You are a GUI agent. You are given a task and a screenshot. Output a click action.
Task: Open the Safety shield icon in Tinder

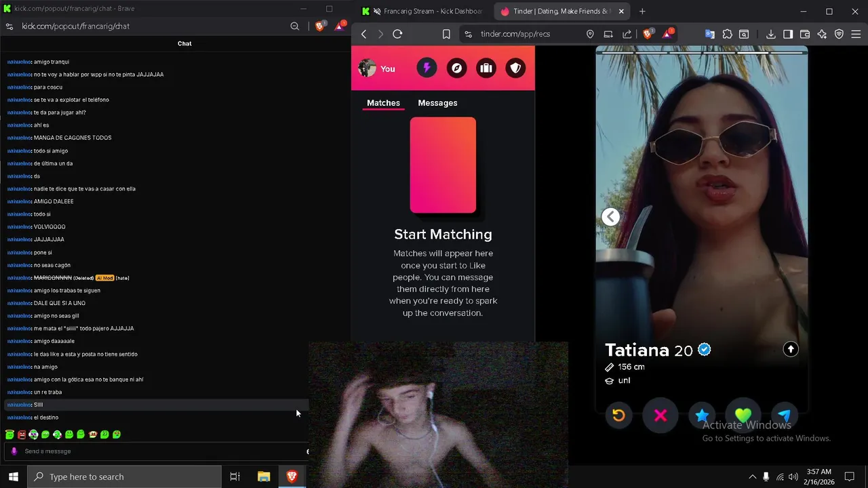(x=515, y=68)
